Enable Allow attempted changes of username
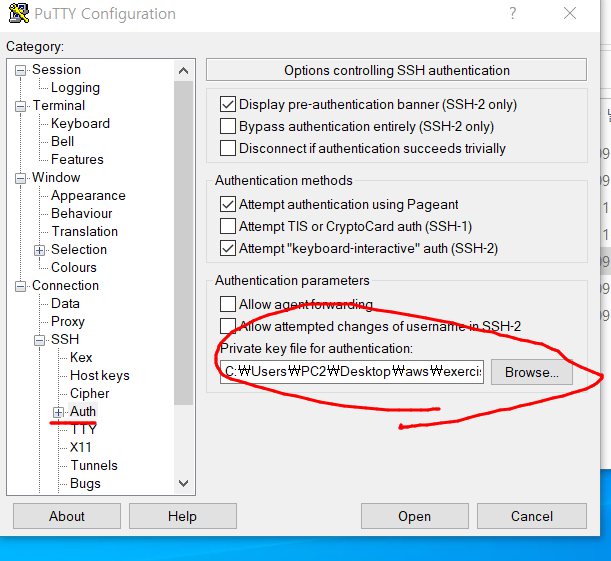 tap(228, 326)
